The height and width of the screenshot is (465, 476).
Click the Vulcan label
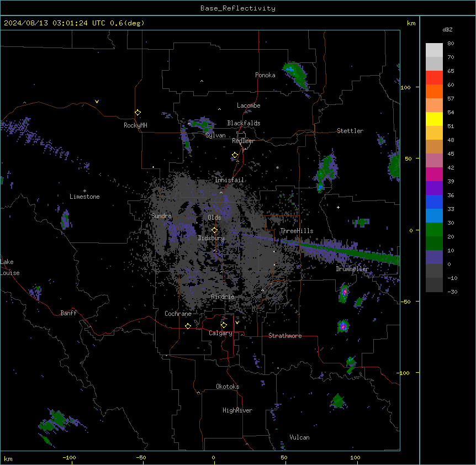(299, 437)
